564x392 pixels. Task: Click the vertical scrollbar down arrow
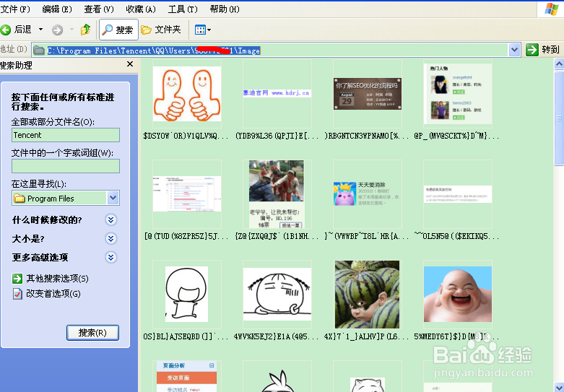point(559,387)
